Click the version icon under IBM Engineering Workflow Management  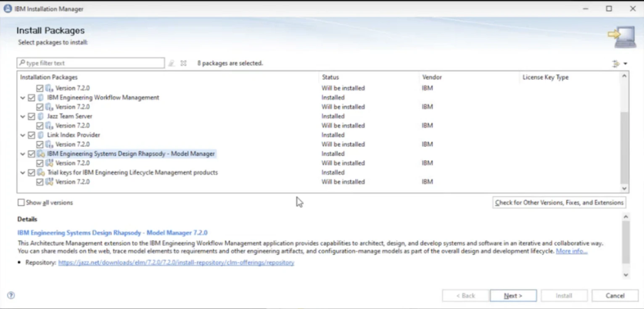pos(49,107)
